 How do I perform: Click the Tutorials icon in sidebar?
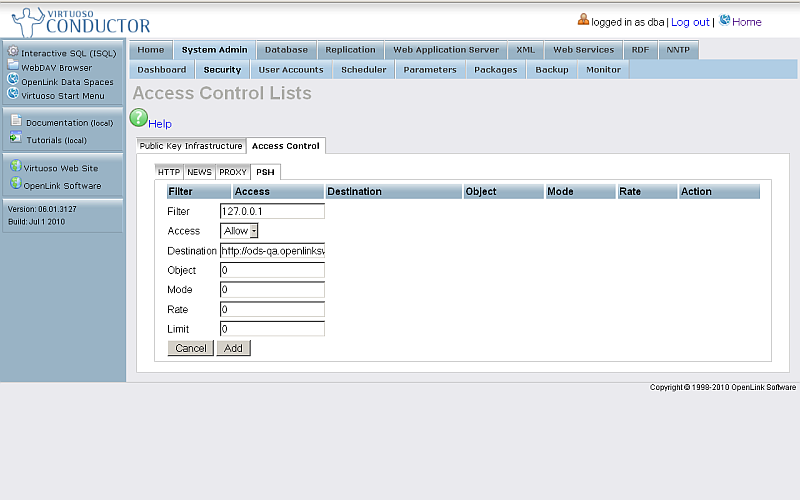point(16,138)
